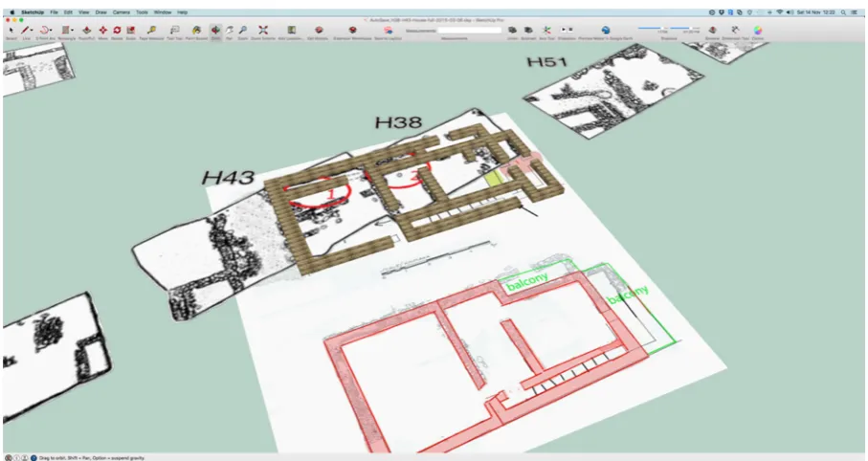This screenshot has height=461, width=868.
Task: Open Spotlight search in menu bar
Action: (x=843, y=12)
